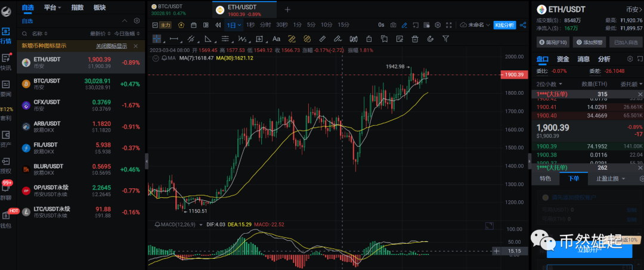Click the paperclip attachment icon

431,39
